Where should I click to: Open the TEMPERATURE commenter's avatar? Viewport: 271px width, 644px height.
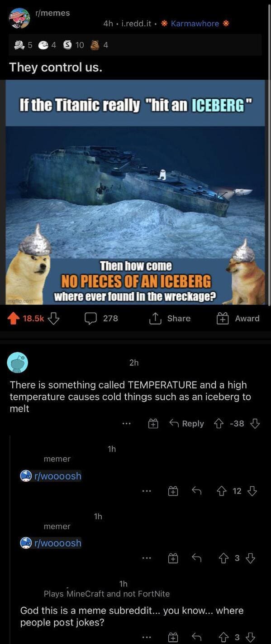18,363
